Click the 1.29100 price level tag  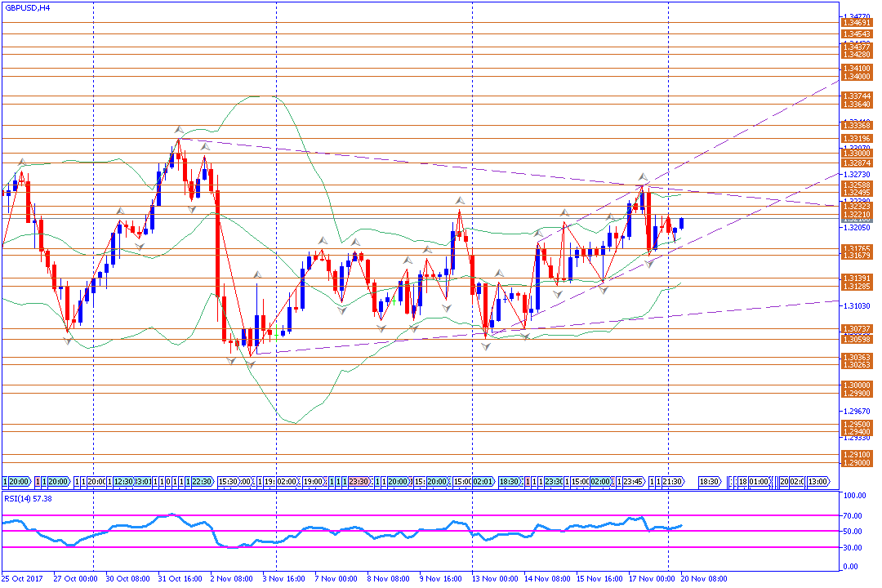pos(857,455)
